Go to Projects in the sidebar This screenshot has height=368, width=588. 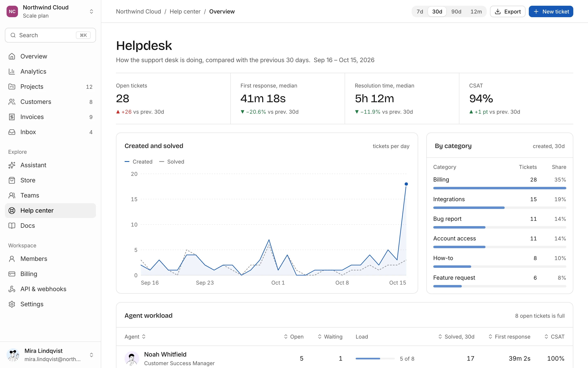(50, 86)
